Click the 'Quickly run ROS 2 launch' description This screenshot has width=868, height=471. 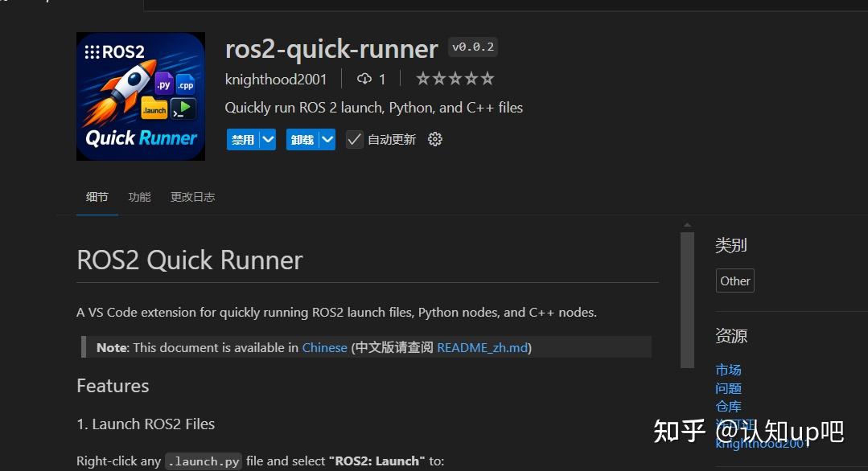coord(373,108)
